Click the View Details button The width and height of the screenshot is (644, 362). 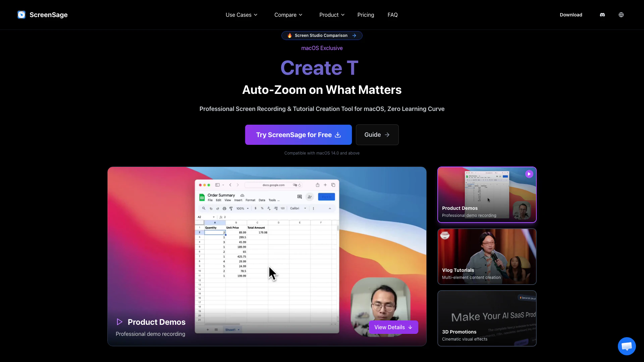tap(393, 327)
